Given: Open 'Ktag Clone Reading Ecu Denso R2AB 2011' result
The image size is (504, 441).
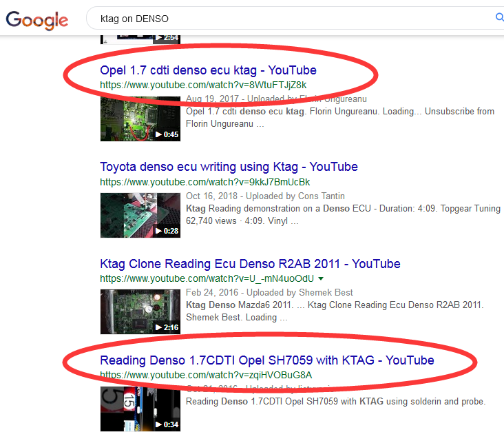Looking at the screenshot, I should (x=250, y=264).
